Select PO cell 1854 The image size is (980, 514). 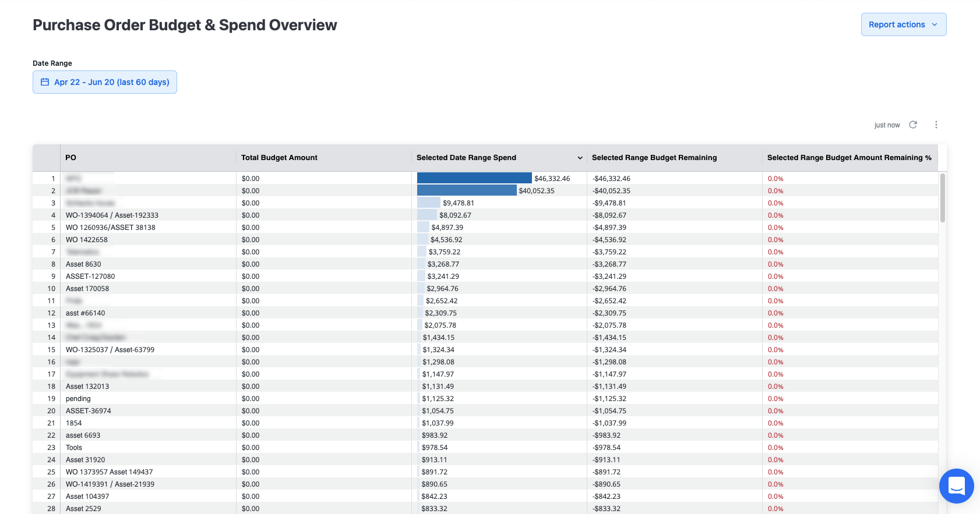click(x=74, y=423)
